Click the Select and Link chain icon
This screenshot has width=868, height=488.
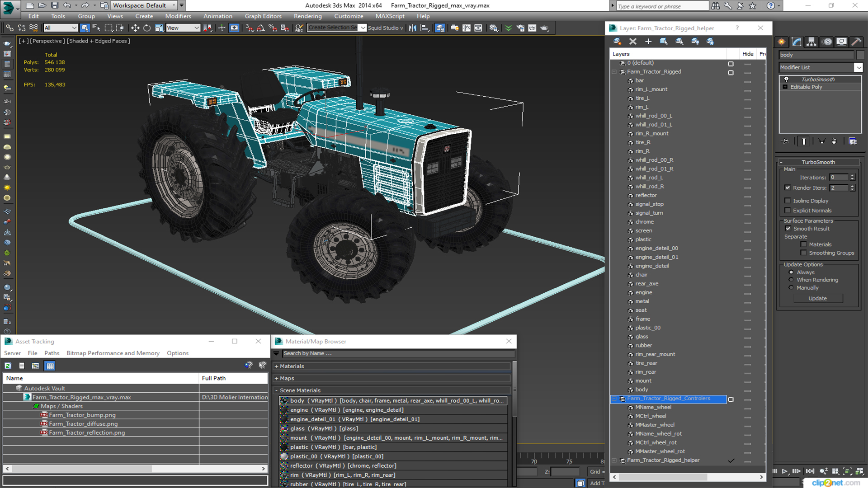coord(9,28)
